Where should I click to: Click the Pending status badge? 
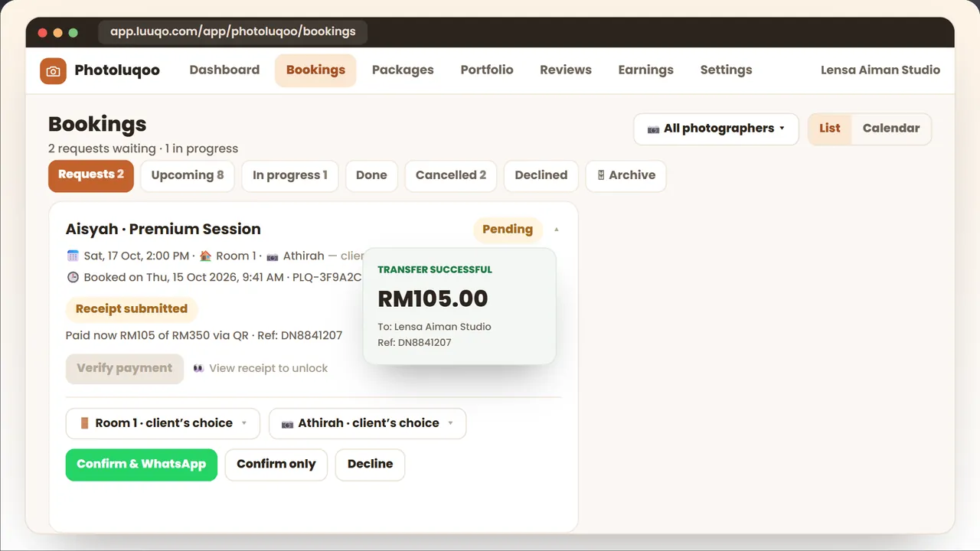pyautogui.click(x=508, y=230)
